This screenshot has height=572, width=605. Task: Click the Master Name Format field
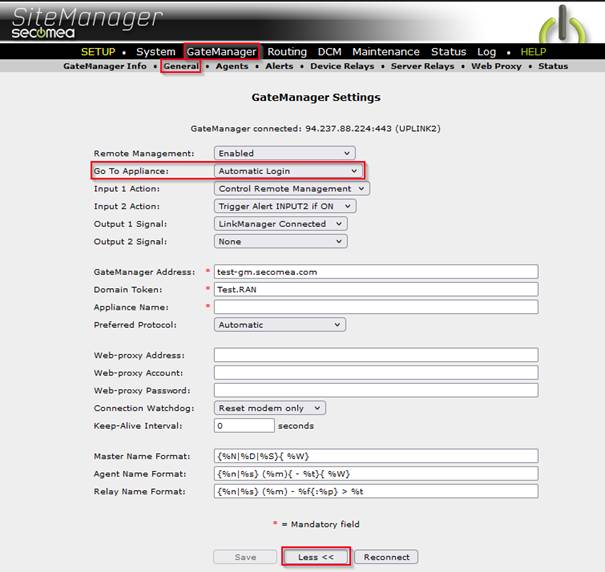coord(376,456)
